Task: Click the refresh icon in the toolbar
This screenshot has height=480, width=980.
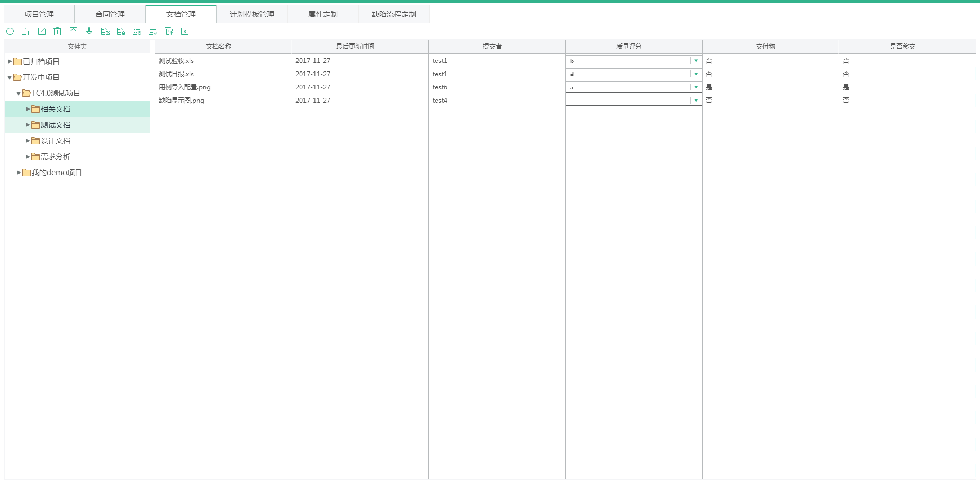Action: pyautogui.click(x=10, y=31)
